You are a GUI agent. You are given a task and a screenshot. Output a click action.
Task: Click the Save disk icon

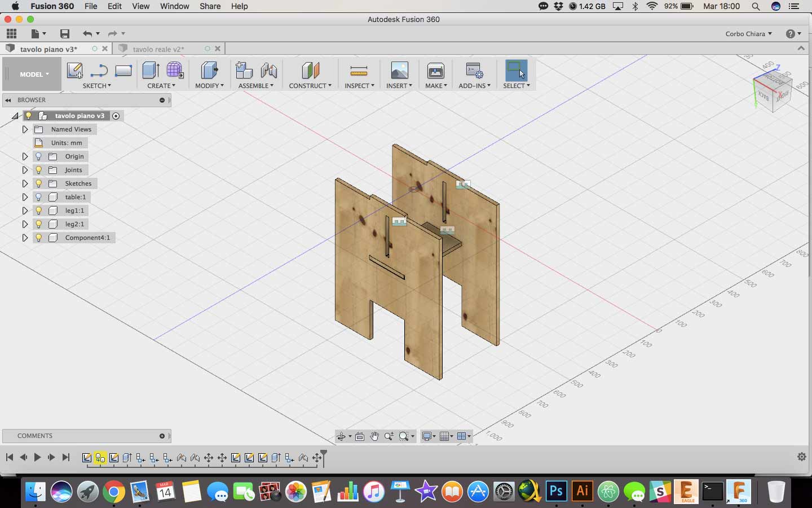[x=65, y=33]
